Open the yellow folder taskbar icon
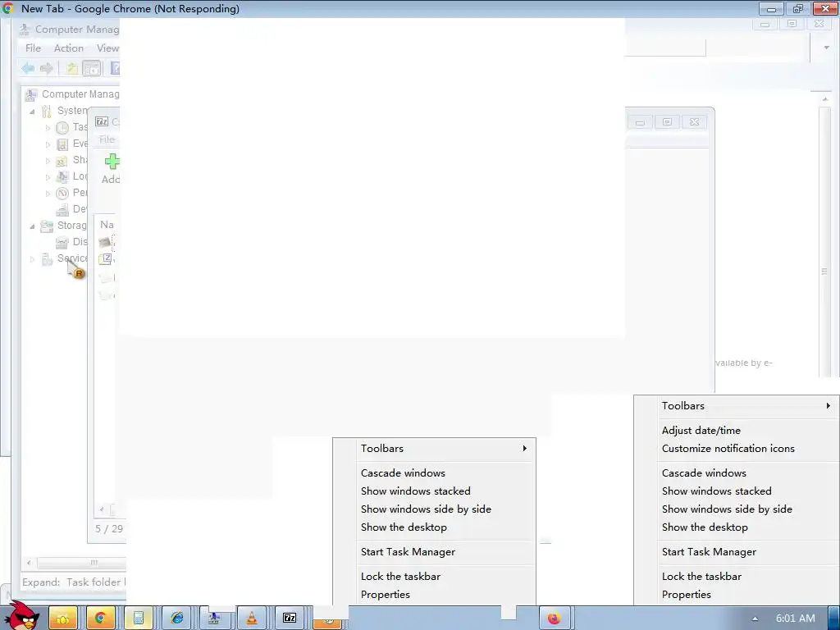This screenshot has height=630, width=840. click(x=62, y=619)
